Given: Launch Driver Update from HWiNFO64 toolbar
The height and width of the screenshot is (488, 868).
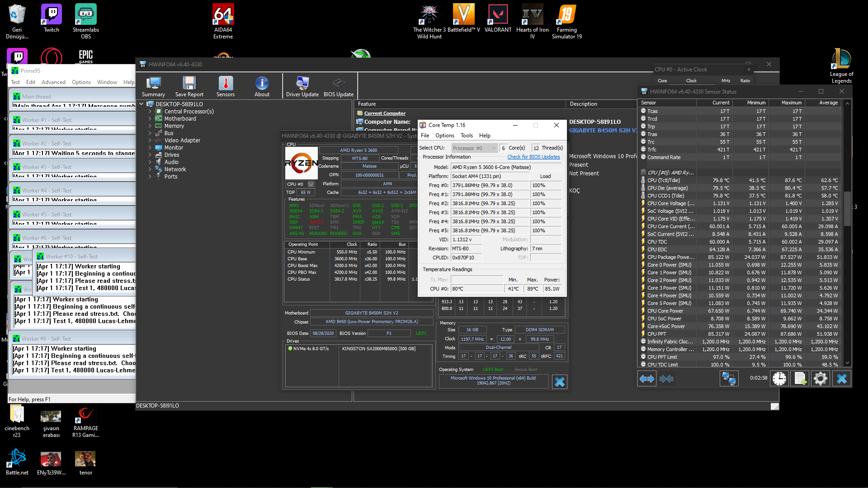Looking at the screenshot, I should (302, 87).
